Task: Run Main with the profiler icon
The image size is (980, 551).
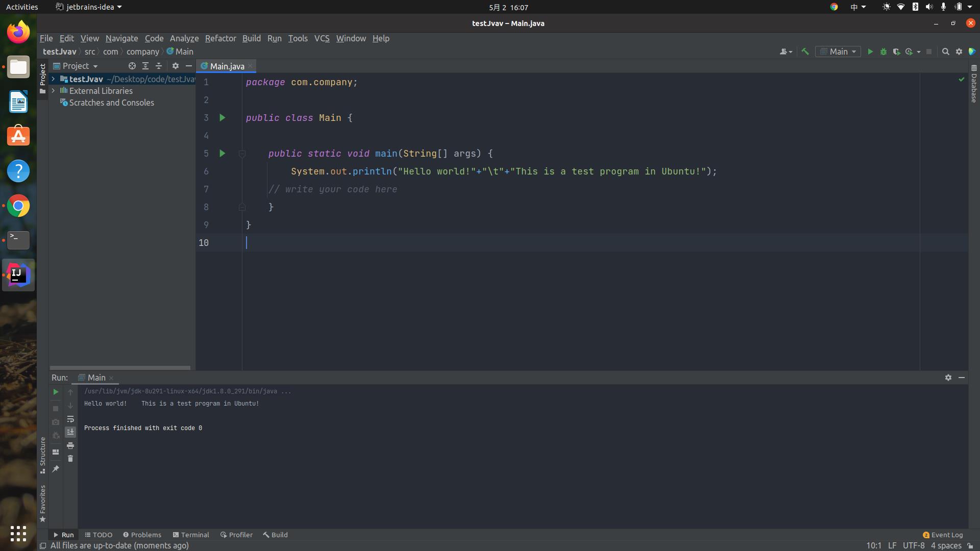Action: click(909, 52)
